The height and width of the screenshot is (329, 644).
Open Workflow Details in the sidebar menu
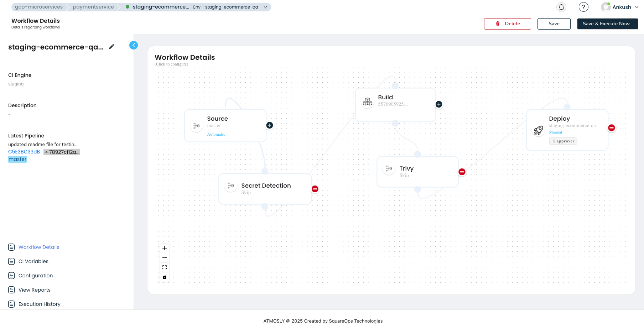39,247
